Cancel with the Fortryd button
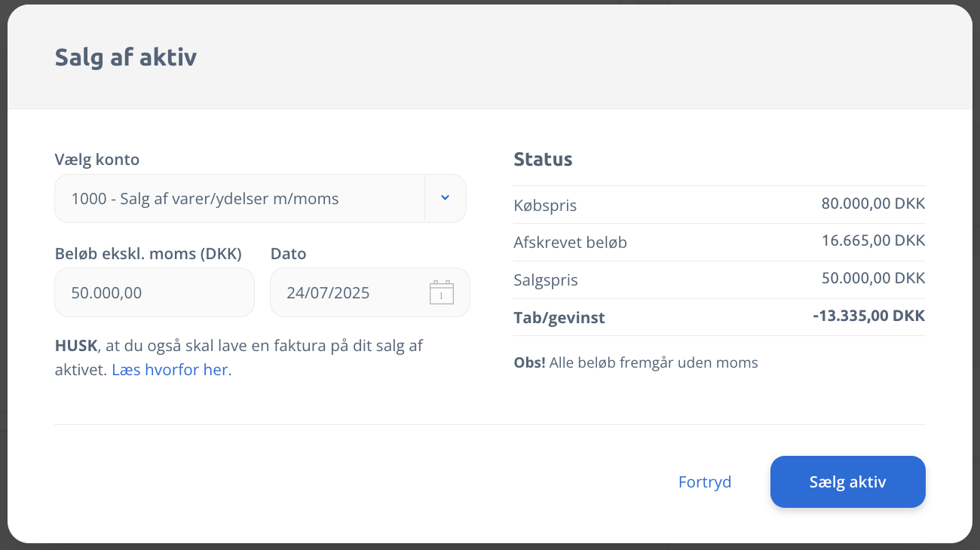The width and height of the screenshot is (980, 550). click(705, 482)
